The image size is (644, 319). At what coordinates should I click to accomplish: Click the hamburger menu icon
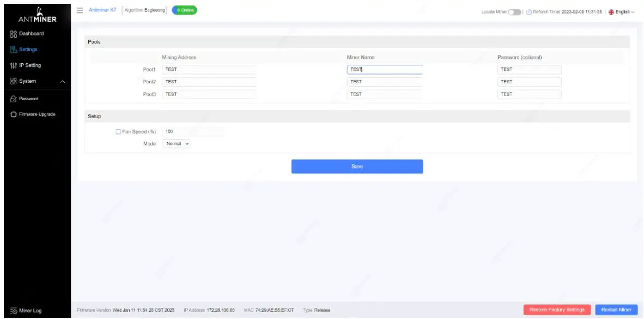coord(80,10)
